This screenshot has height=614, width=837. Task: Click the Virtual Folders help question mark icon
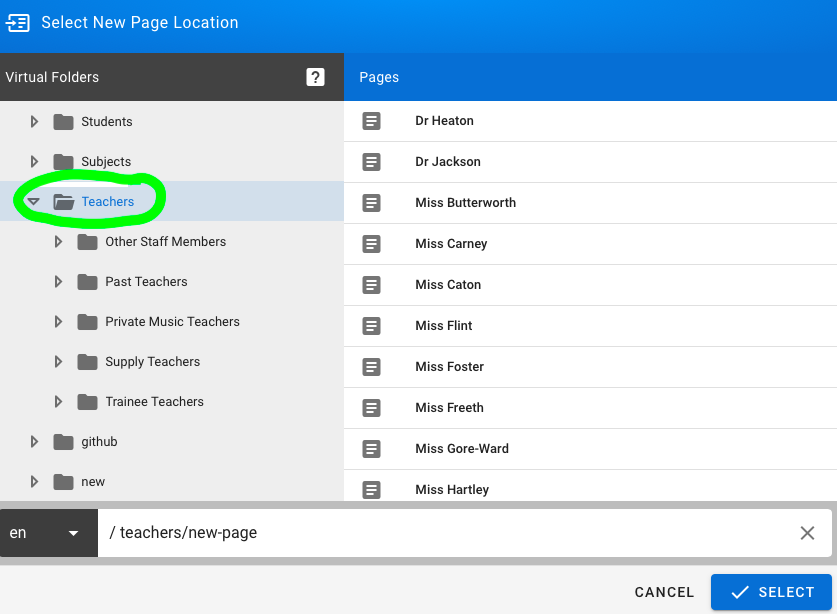pos(315,77)
